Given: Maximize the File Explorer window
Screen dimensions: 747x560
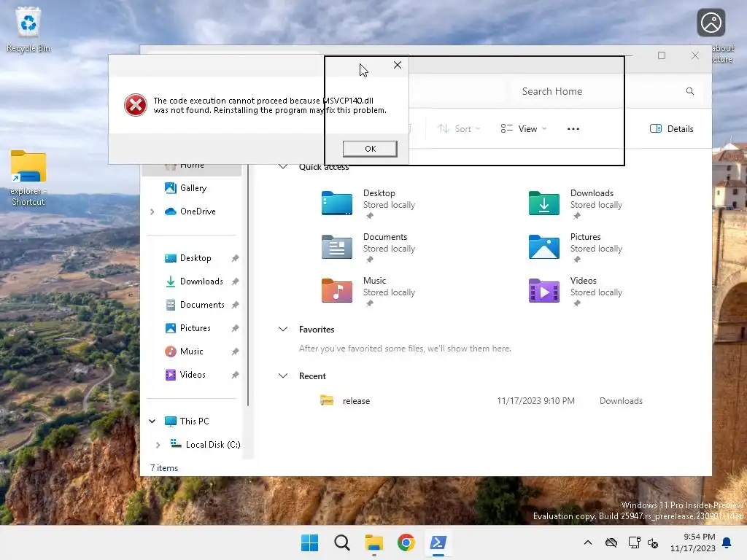Looking at the screenshot, I should (x=661, y=55).
